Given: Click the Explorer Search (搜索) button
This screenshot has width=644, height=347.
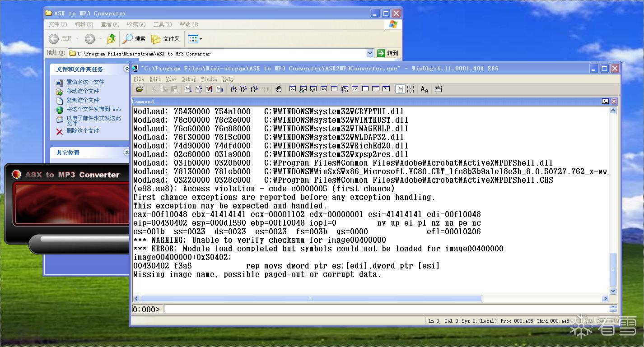Looking at the screenshot, I should [x=135, y=39].
